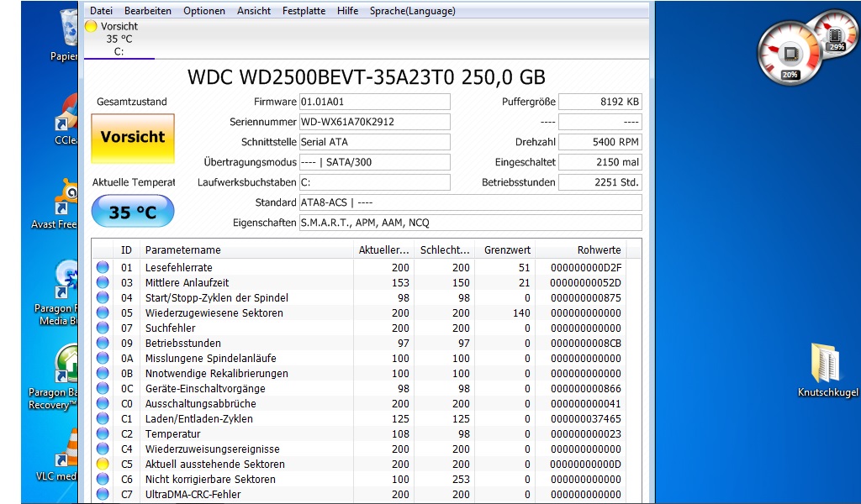Select raw value 000000037465 of Laden/Entladen-Zyklen
861x504 pixels.
tap(585, 418)
